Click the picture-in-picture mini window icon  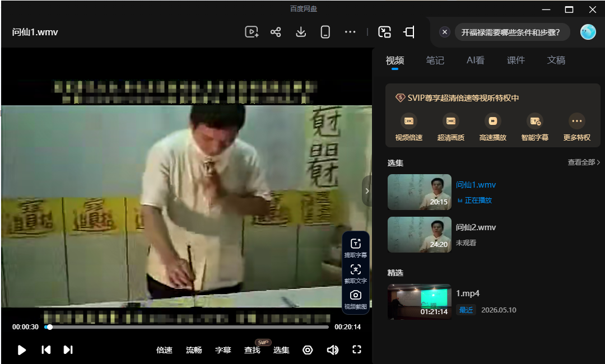point(384,32)
